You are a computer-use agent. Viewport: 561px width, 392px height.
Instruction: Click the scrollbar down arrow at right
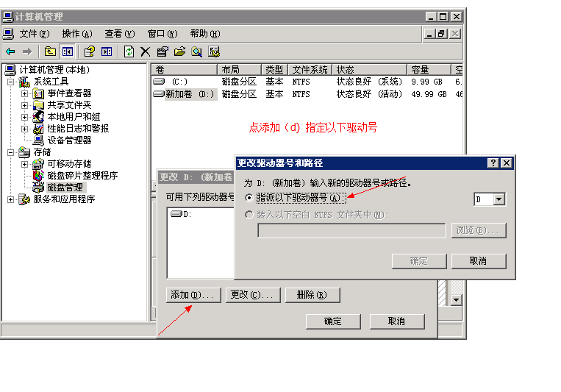pyautogui.click(x=456, y=299)
